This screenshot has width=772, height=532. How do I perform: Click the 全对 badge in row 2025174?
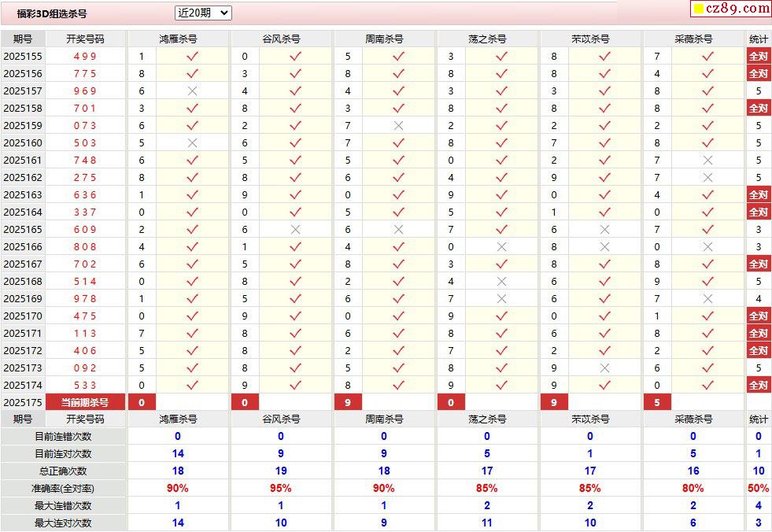pyautogui.click(x=758, y=385)
